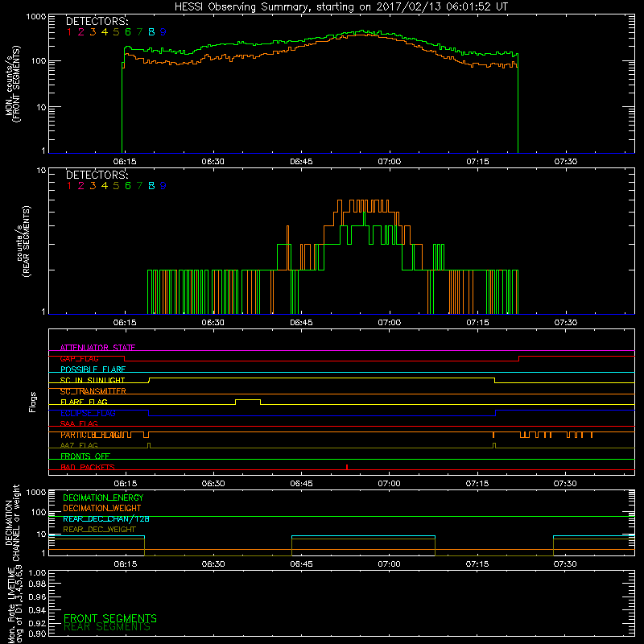The height and width of the screenshot is (644, 644).
Task: Click 0.98 y-axis label on livetime plot
Action: (x=37, y=584)
